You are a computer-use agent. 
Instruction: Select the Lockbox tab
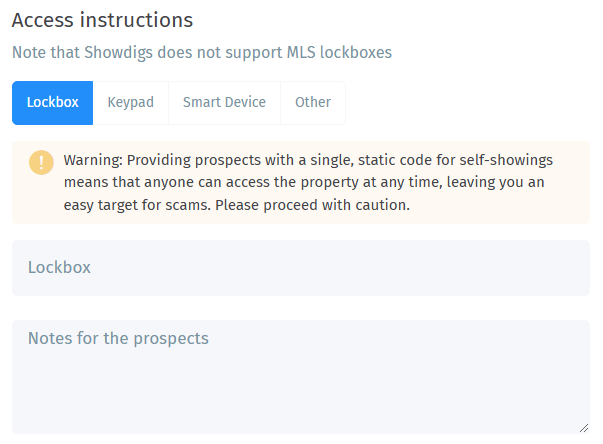pyautogui.click(x=52, y=103)
